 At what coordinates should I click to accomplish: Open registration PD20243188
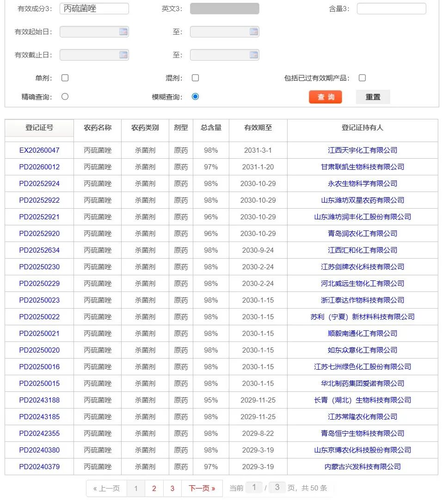tap(39, 400)
